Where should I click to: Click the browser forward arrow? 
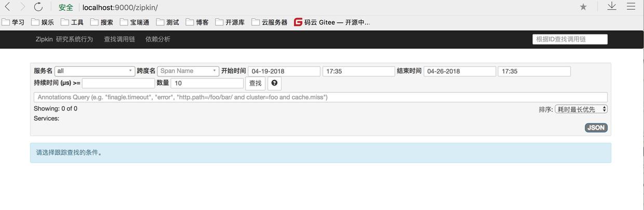point(23,7)
